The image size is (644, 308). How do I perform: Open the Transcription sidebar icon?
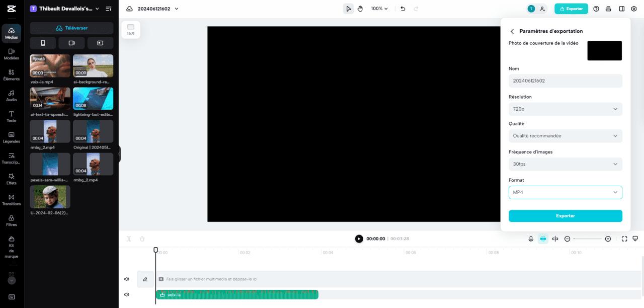tap(12, 159)
